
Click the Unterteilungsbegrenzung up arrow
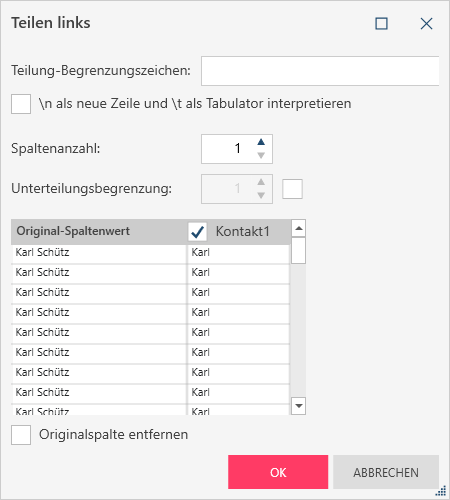pos(261,182)
